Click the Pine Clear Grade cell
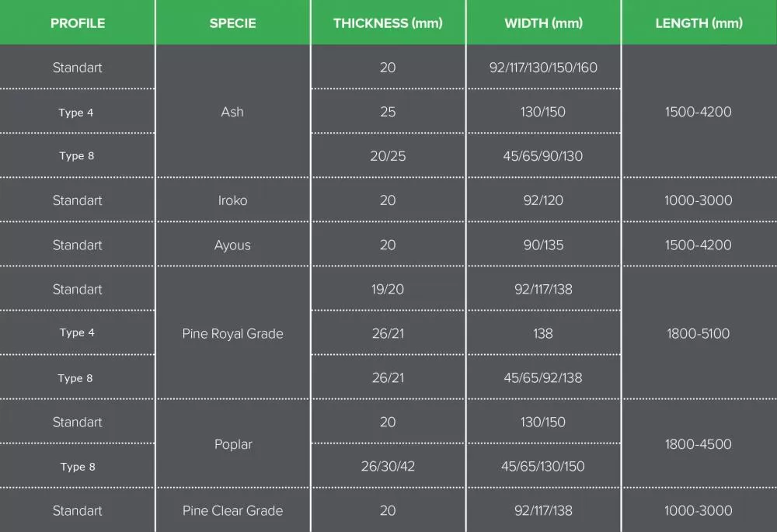 click(232, 511)
